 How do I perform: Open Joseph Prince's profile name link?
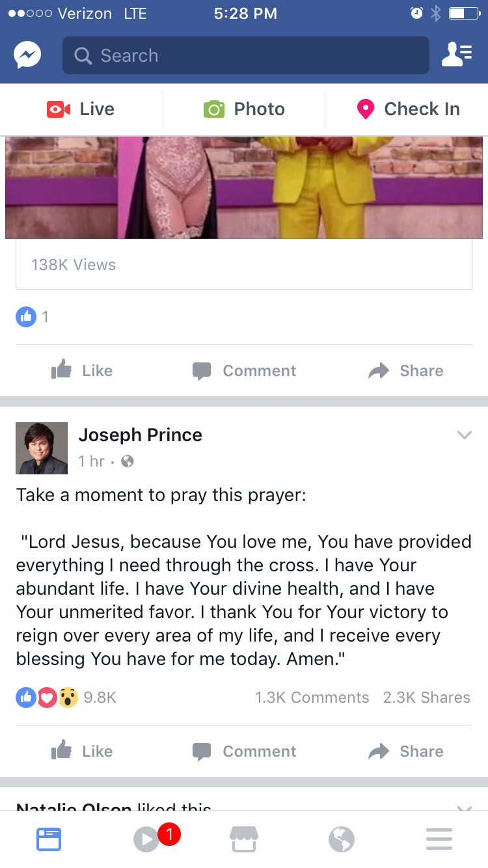tap(140, 435)
